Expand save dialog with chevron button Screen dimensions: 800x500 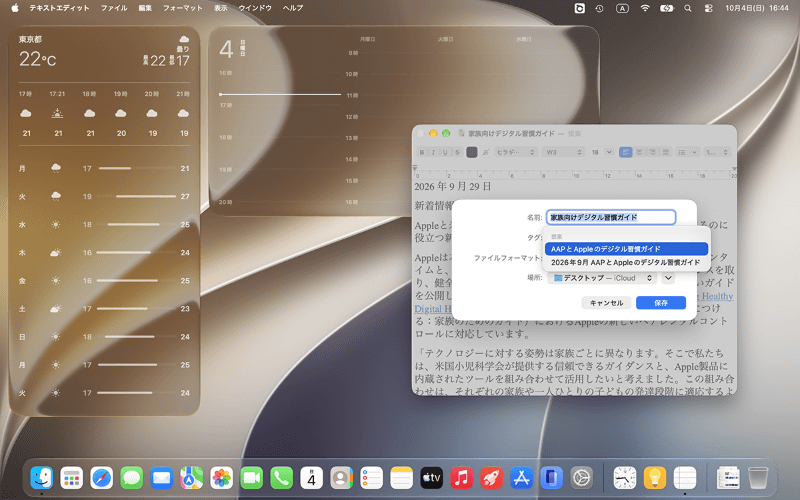point(668,278)
